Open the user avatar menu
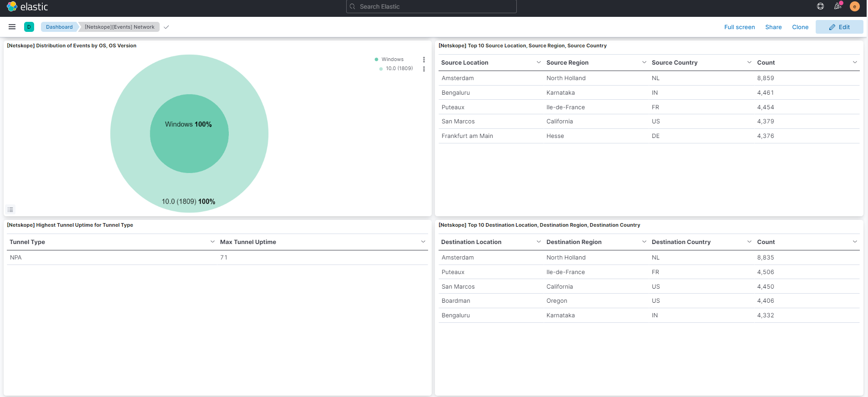The height and width of the screenshot is (397, 868). [854, 6]
